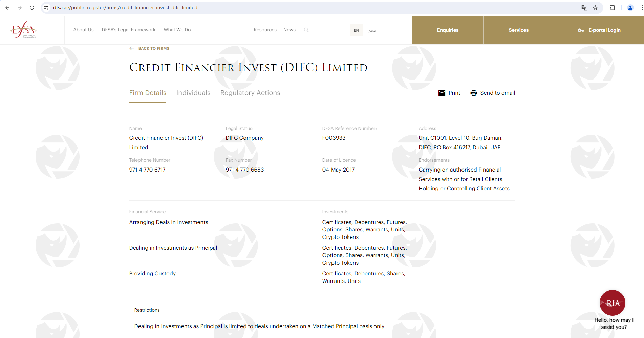Click the Enquiries button
644x338 pixels.
(448, 30)
